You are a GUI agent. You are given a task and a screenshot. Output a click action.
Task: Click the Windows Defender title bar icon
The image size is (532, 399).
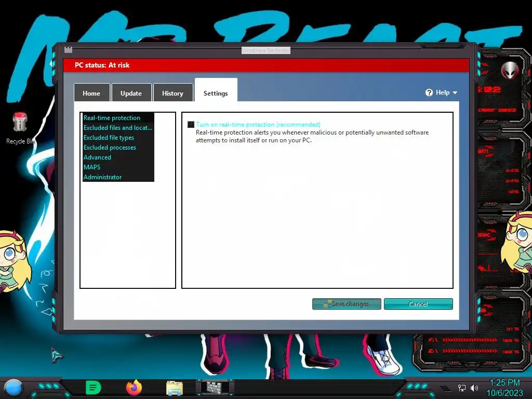tap(68, 50)
